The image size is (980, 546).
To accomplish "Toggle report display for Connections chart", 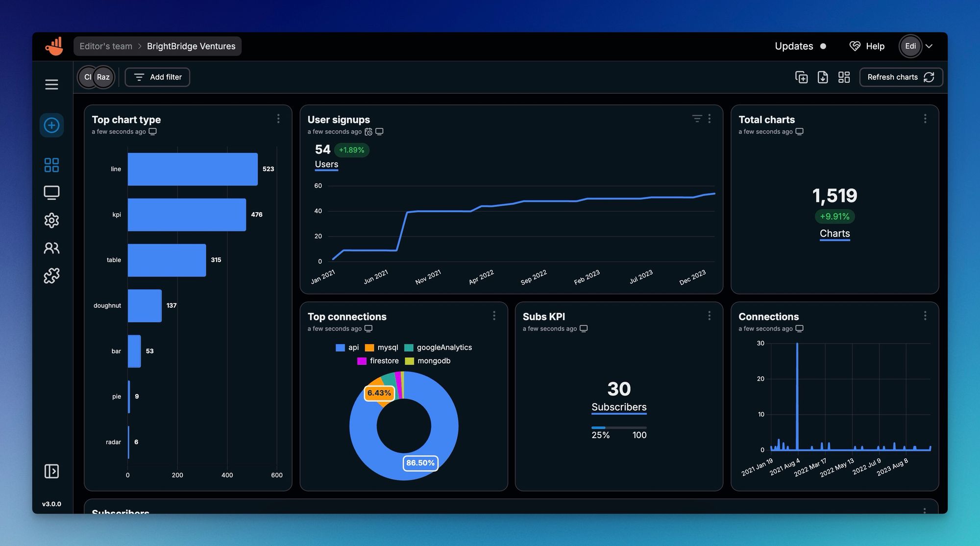I will (x=799, y=328).
